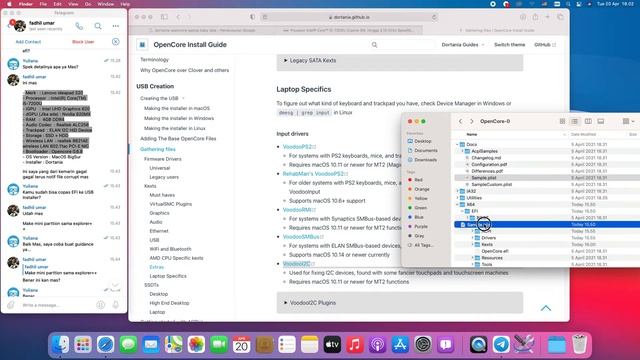Open the Finder group-by dropdown
Screen dimensions: 640x360
click(x=628, y=121)
